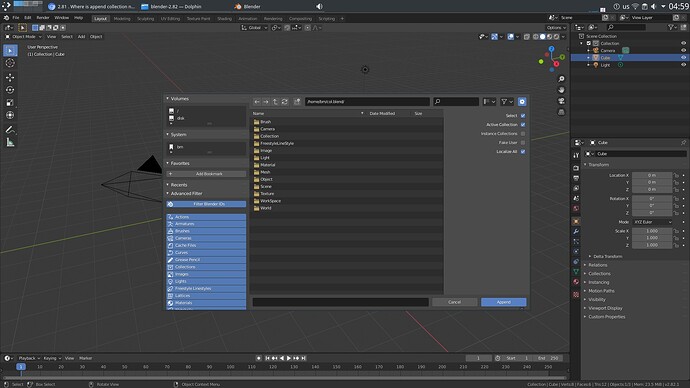Activate the Transform tool
The height and width of the screenshot is (388, 690).
[10, 116]
